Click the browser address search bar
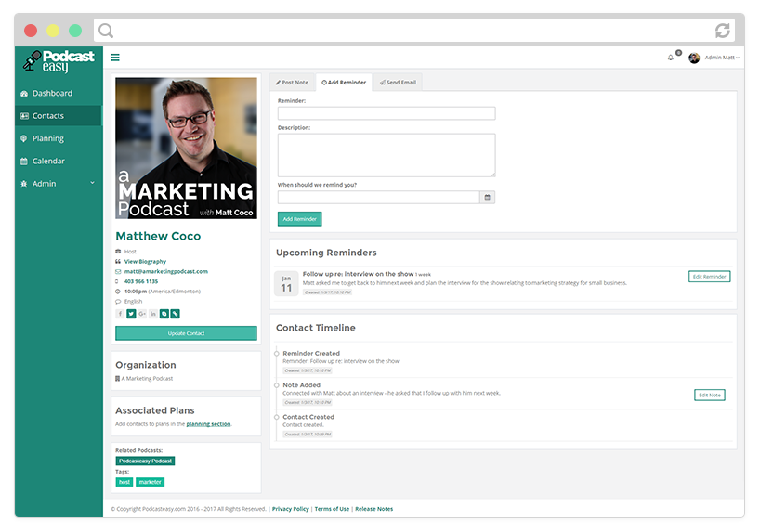The height and width of the screenshot is (532, 760). [414, 31]
